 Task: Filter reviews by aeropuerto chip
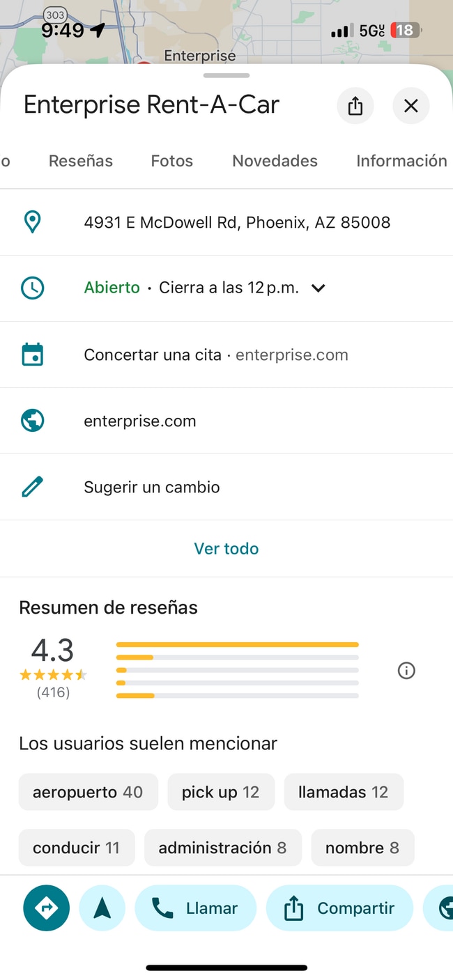click(89, 792)
